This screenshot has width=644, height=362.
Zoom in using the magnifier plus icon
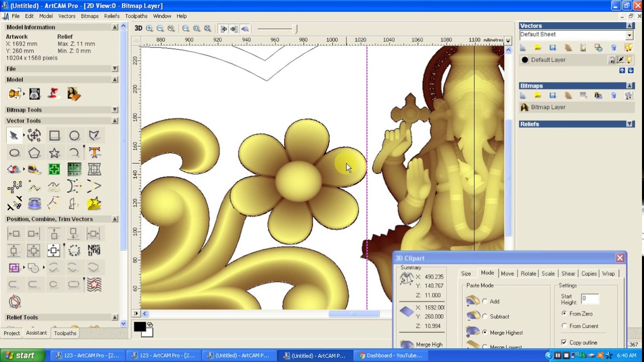149,29
